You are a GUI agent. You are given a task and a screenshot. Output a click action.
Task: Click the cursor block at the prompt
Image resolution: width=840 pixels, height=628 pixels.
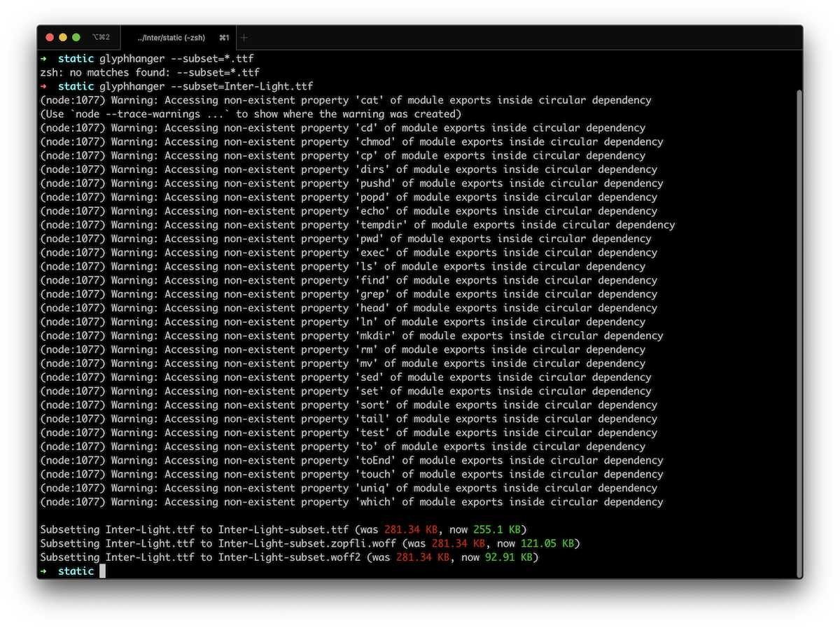point(102,571)
